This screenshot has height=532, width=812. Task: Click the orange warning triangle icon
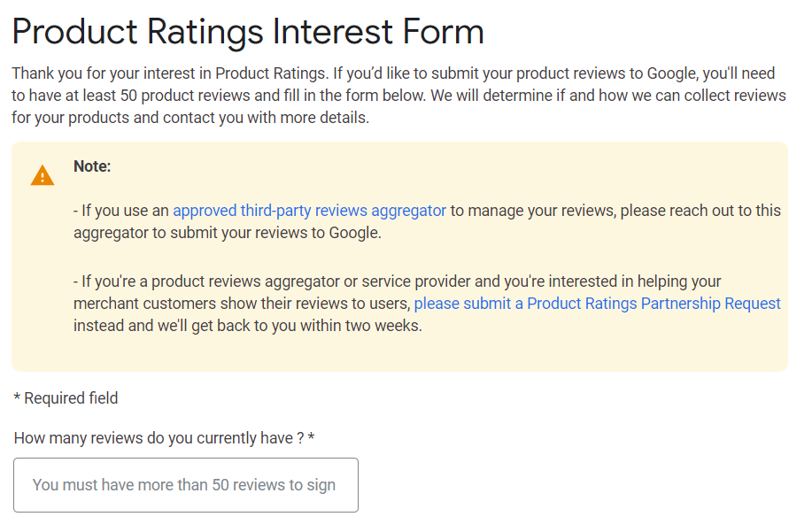tap(43, 176)
